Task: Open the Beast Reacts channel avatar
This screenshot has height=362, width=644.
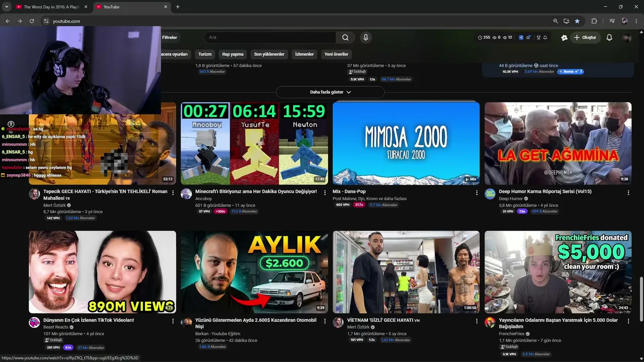Action: click(34, 323)
